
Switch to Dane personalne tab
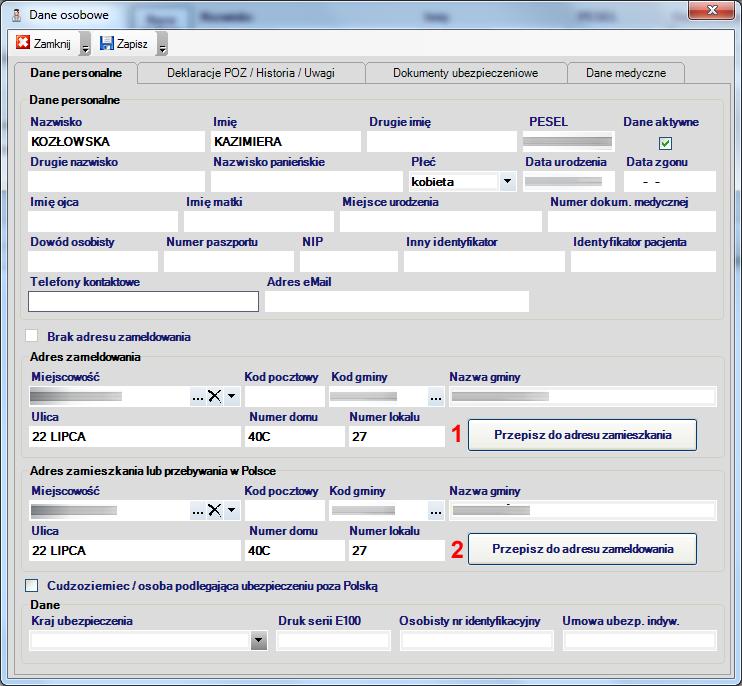[76, 73]
